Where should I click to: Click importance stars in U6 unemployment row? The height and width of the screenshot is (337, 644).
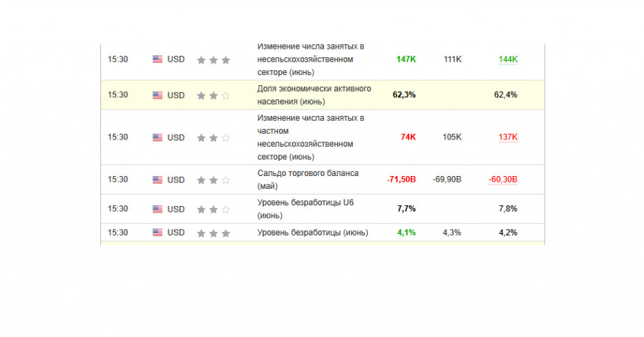coord(213,210)
